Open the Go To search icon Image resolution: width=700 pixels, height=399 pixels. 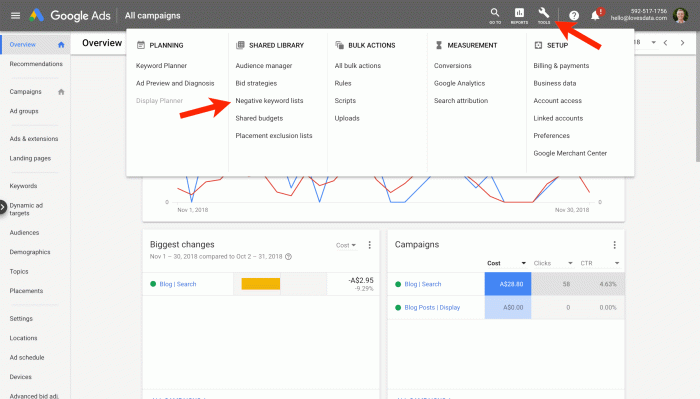click(x=495, y=15)
